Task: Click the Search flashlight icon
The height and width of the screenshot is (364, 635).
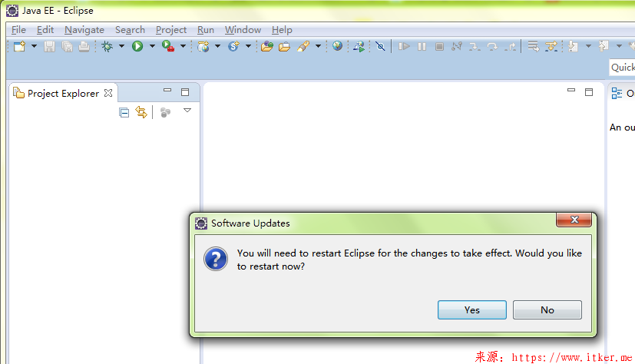Action: [303, 47]
